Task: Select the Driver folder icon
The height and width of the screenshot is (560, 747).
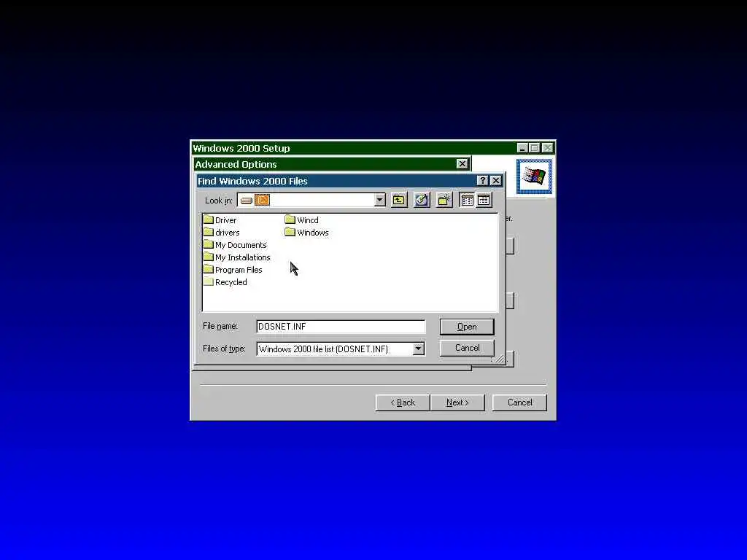Action: coord(208,219)
